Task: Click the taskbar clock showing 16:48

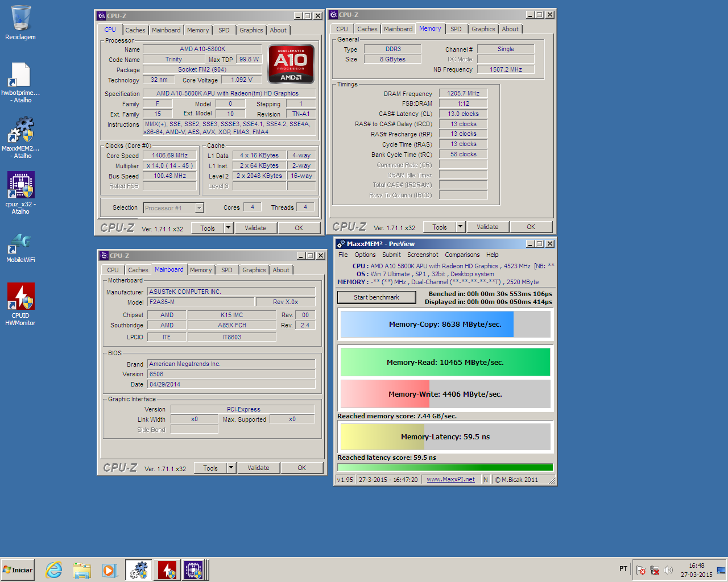Action: [x=697, y=570]
